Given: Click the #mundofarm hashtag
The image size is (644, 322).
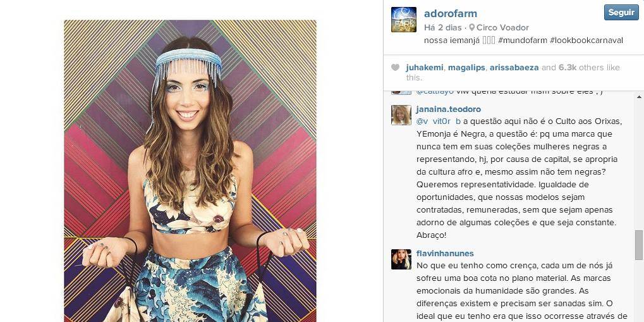Looking at the screenshot, I should click(523, 40).
